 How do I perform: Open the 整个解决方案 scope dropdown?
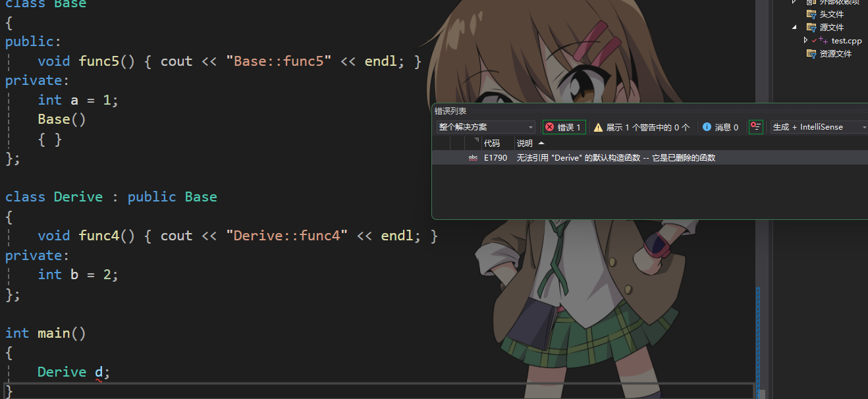click(486, 127)
